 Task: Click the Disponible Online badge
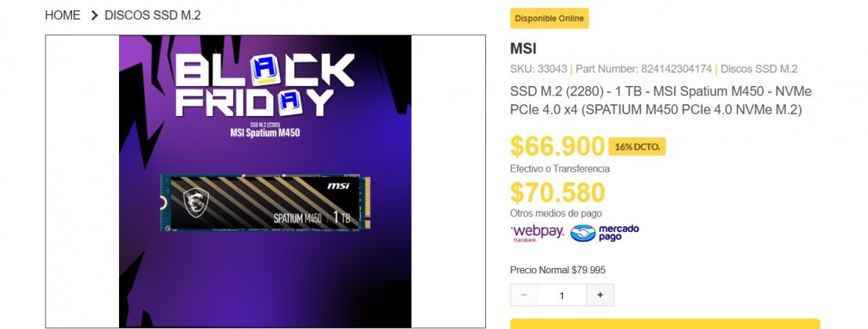click(x=549, y=19)
